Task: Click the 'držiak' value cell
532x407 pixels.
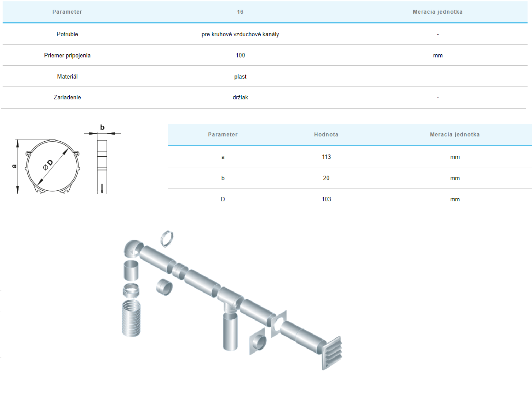Action: 240,98
